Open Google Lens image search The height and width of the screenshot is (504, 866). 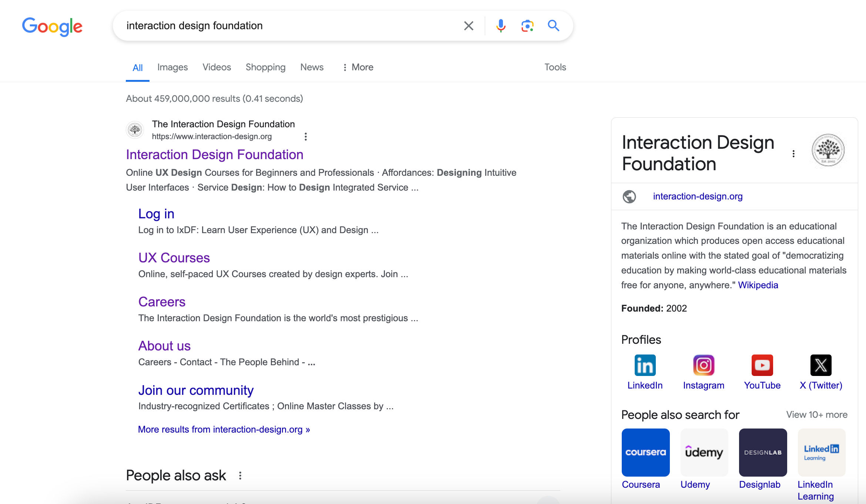point(527,26)
